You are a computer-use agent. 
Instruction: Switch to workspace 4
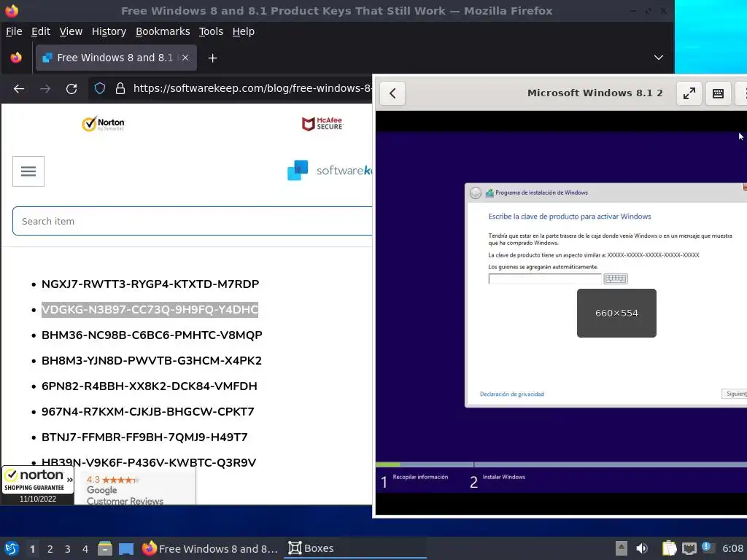tap(85, 549)
